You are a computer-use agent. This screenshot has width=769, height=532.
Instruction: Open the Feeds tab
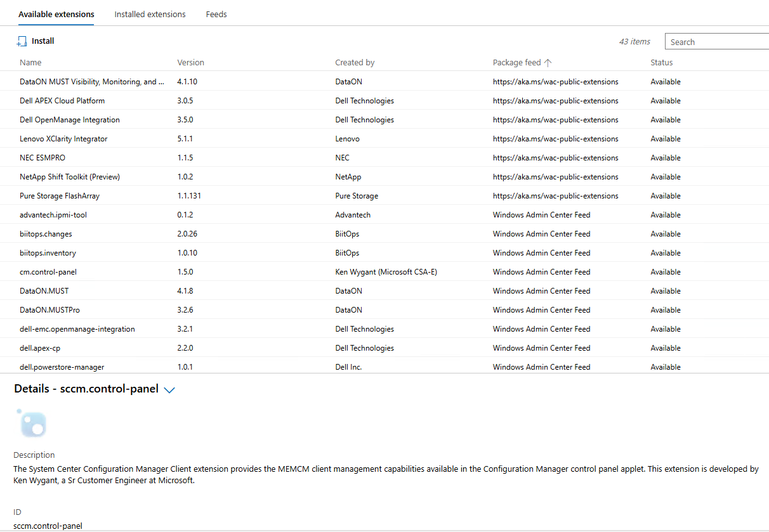pos(216,14)
